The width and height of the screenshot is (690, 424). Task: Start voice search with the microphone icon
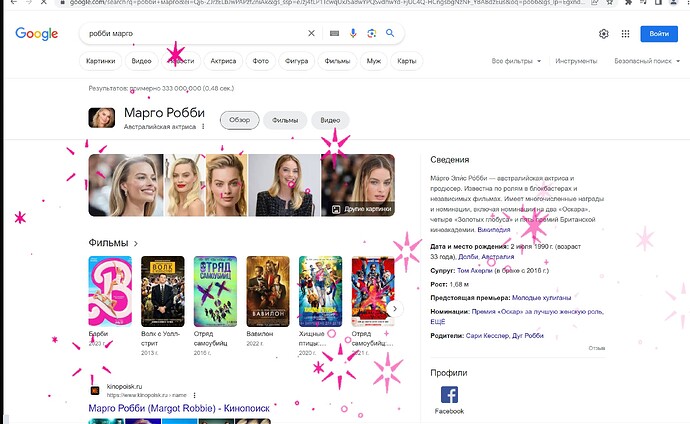point(352,34)
